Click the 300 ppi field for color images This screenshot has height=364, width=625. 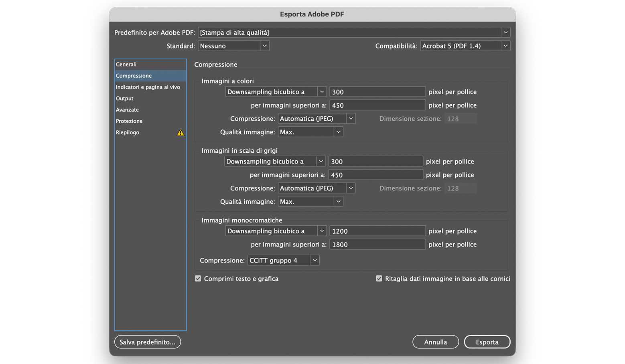point(377,92)
